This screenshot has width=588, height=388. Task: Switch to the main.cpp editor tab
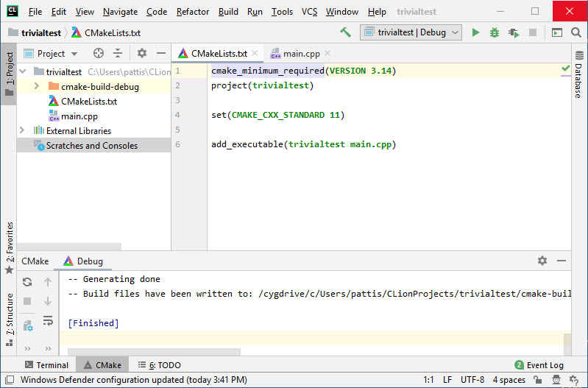[x=302, y=54]
